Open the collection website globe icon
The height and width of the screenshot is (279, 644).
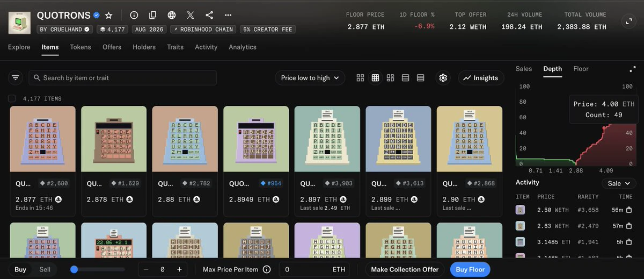coord(172,16)
